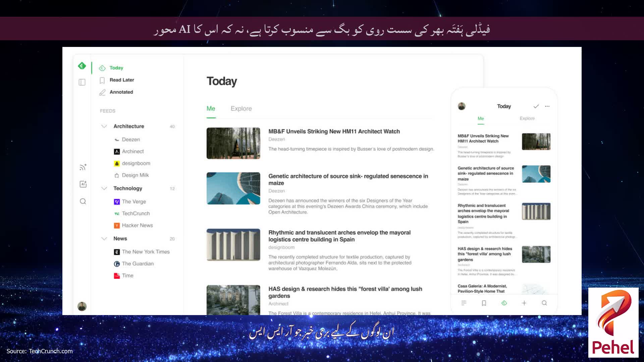Click News unread count 20
Image resolution: width=644 pixels, height=362 pixels.
(x=172, y=239)
